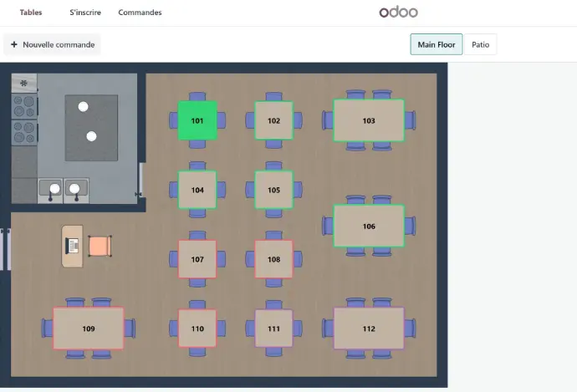Open table 105
The width and height of the screenshot is (577, 392).
[273, 190]
